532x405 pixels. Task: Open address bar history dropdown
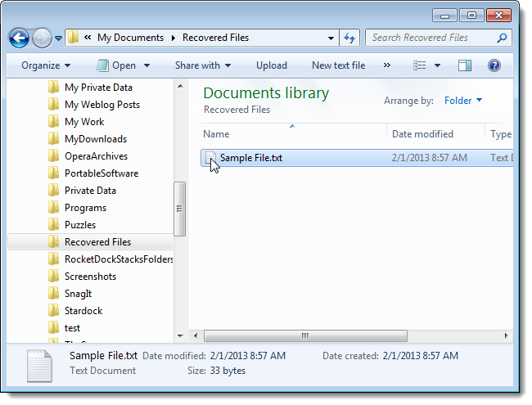coord(331,38)
